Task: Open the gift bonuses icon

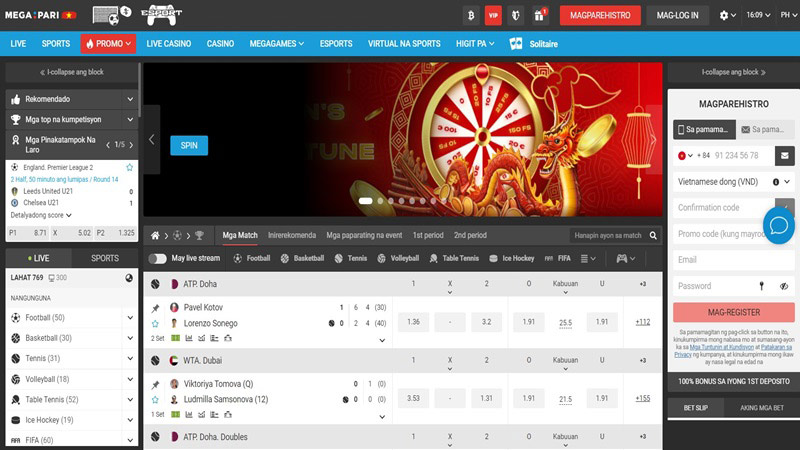Action: pos(539,15)
